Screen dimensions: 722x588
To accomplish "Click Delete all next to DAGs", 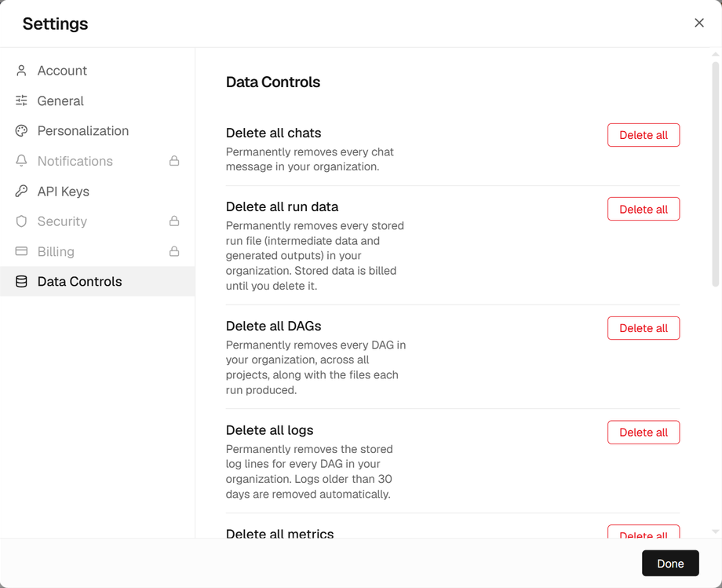I will [644, 328].
